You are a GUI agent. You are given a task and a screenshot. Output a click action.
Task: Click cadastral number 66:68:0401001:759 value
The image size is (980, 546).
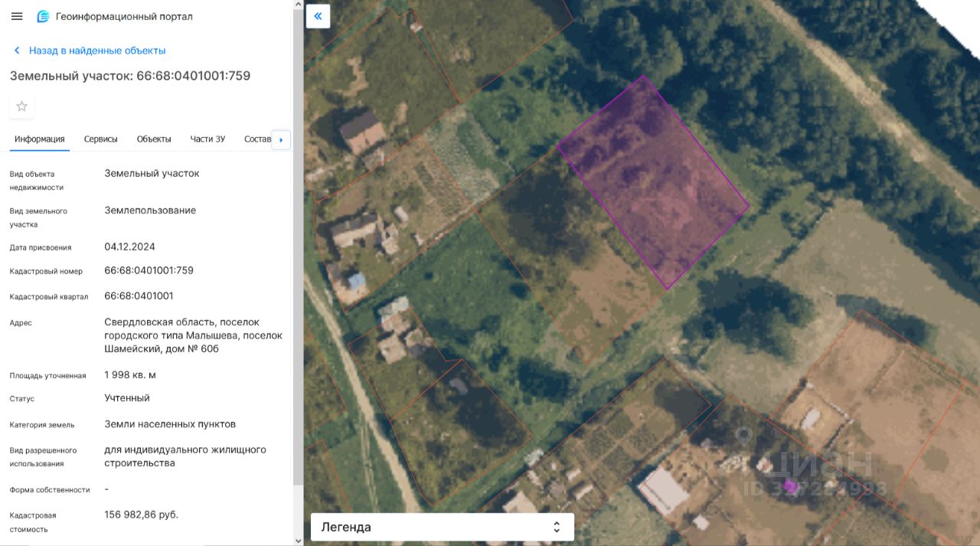(x=149, y=270)
